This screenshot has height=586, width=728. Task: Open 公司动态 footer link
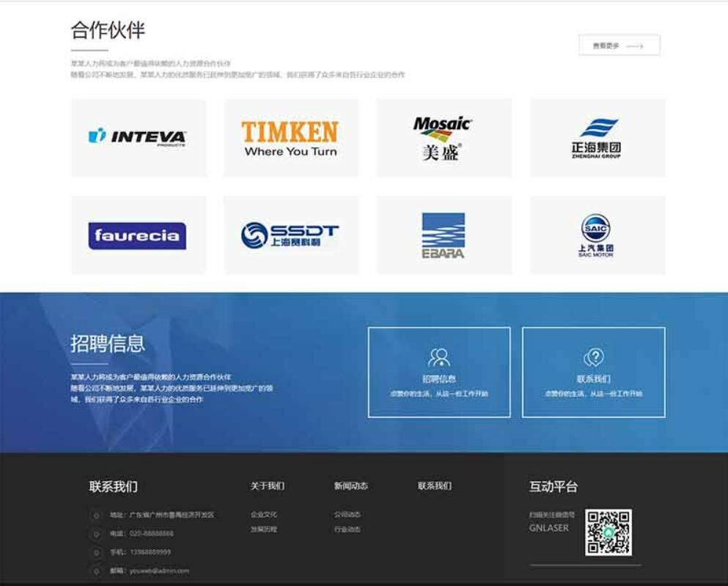[348, 514]
